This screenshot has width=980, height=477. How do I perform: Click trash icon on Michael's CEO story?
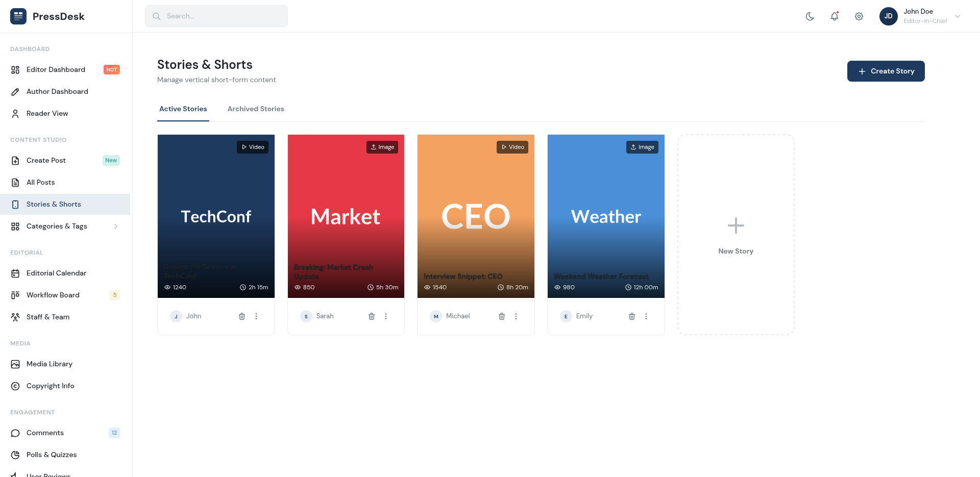click(x=502, y=316)
